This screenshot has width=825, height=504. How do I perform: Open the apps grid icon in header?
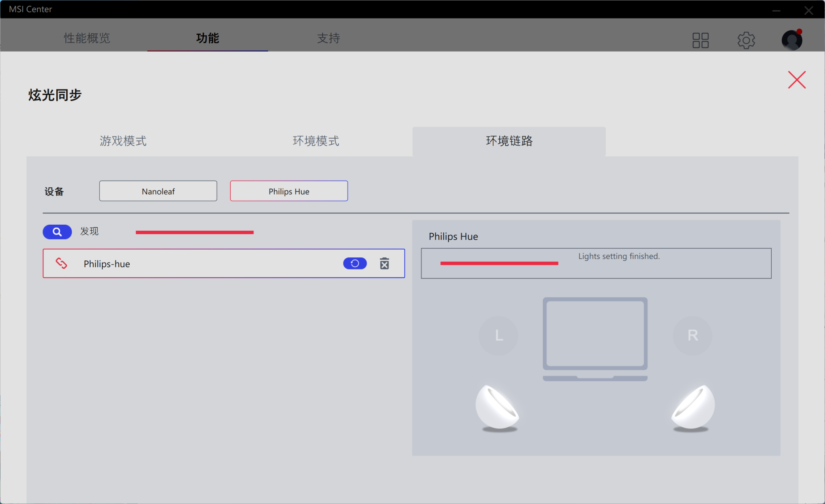click(700, 40)
